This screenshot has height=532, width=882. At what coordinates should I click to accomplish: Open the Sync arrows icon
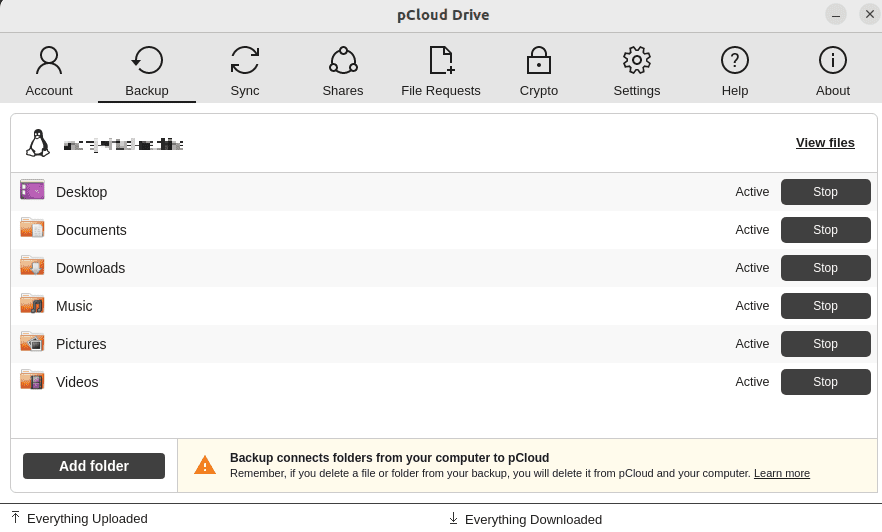(245, 60)
